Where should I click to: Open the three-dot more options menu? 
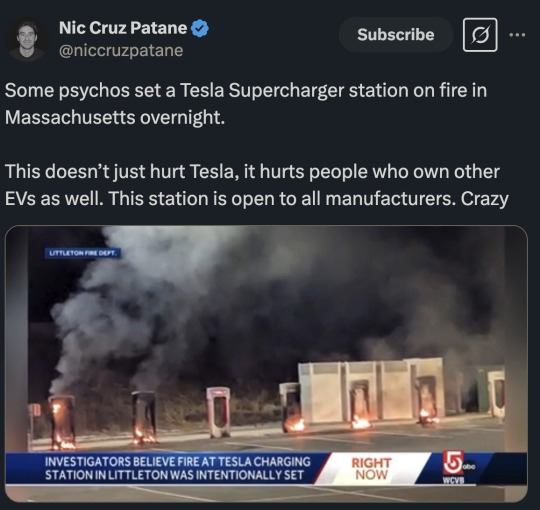click(518, 35)
